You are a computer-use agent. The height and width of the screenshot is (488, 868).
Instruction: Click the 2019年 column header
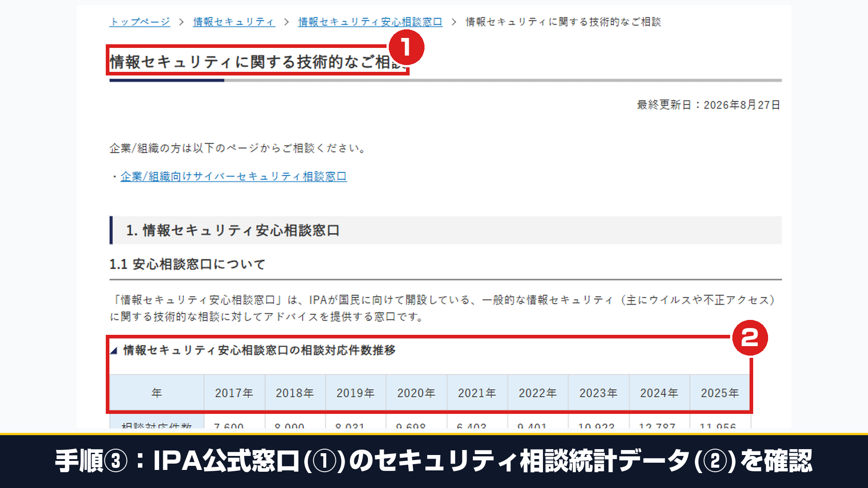pos(355,393)
